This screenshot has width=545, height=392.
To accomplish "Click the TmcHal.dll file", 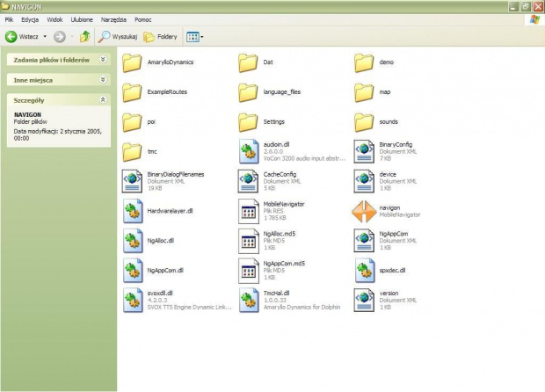I will point(248,300).
